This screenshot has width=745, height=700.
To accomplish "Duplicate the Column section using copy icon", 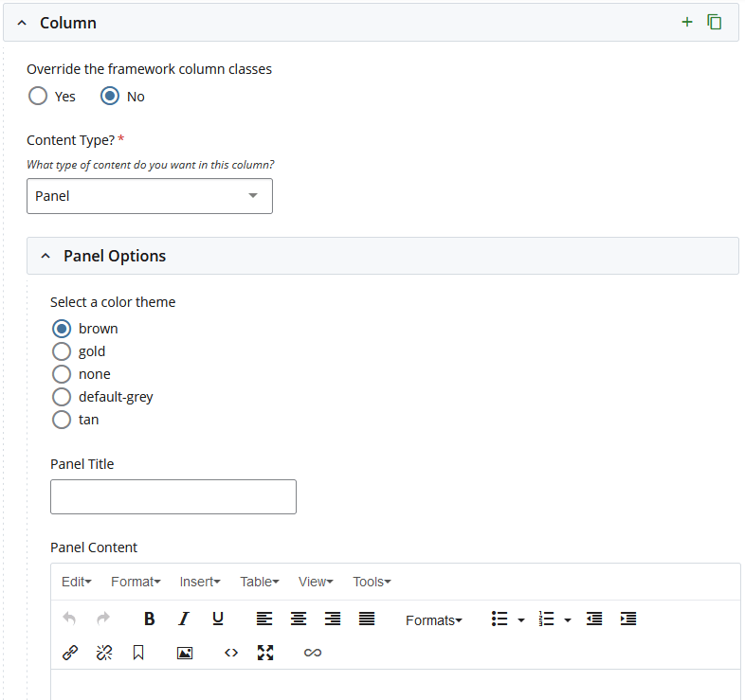I will point(715,22).
